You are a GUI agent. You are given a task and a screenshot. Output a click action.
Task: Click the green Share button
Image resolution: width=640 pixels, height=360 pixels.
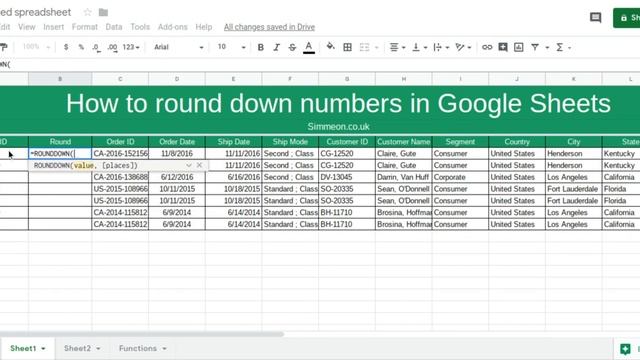(x=627, y=18)
